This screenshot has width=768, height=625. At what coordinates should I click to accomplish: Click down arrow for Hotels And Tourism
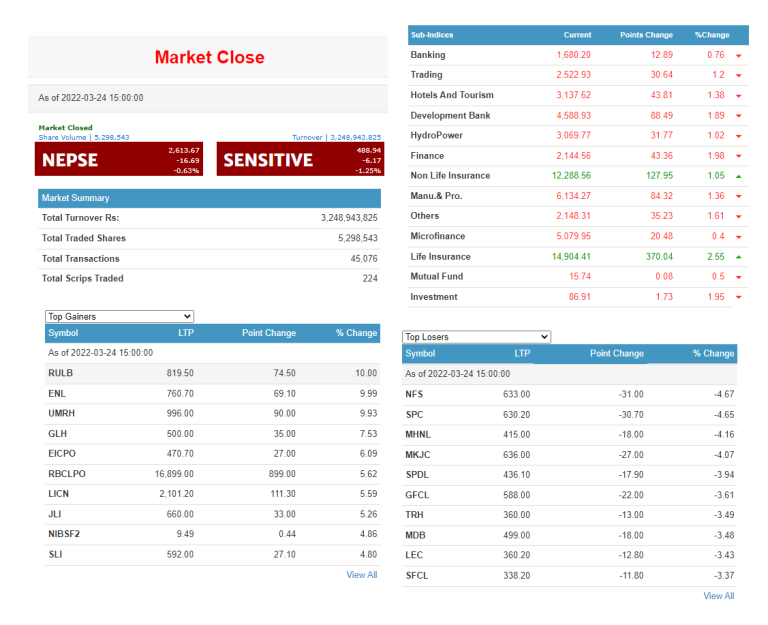(x=739, y=96)
